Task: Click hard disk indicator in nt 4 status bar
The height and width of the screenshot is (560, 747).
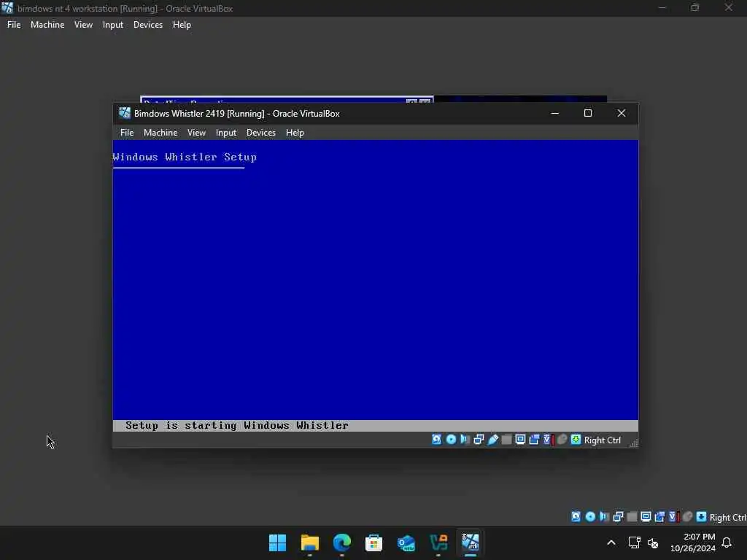Action: (x=576, y=517)
